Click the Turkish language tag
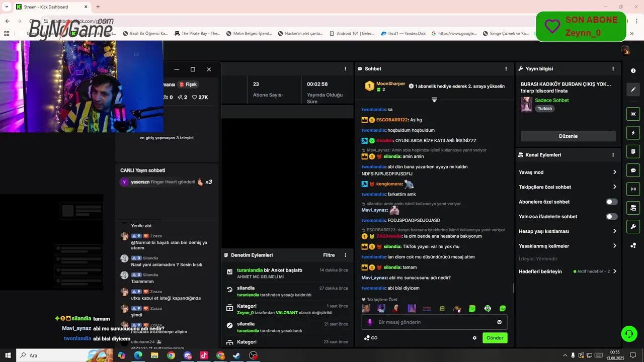 [x=544, y=109]
